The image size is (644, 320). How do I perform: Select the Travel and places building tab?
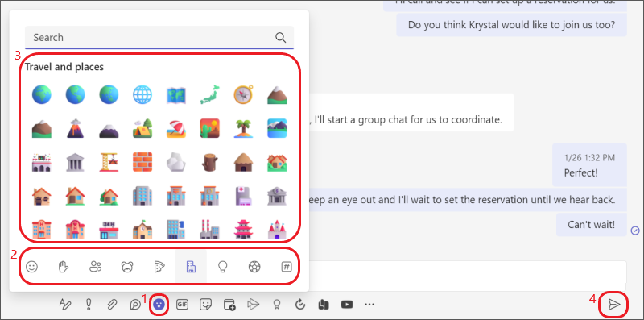coord(191,267)
